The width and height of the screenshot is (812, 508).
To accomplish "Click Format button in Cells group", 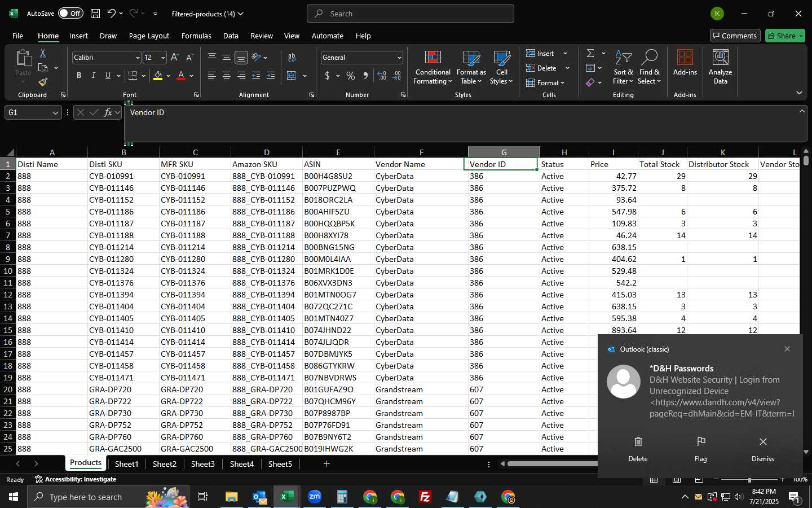I will pos(545,82).
